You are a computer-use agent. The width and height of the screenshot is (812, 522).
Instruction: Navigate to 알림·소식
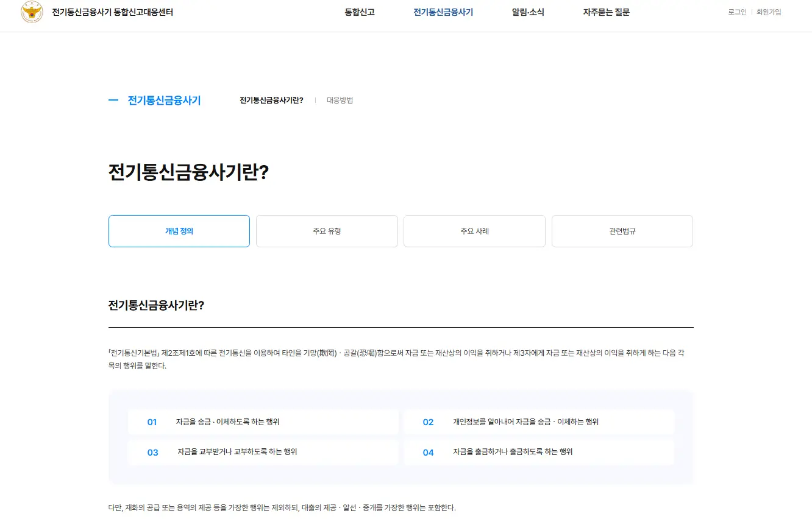coord(527,12)
